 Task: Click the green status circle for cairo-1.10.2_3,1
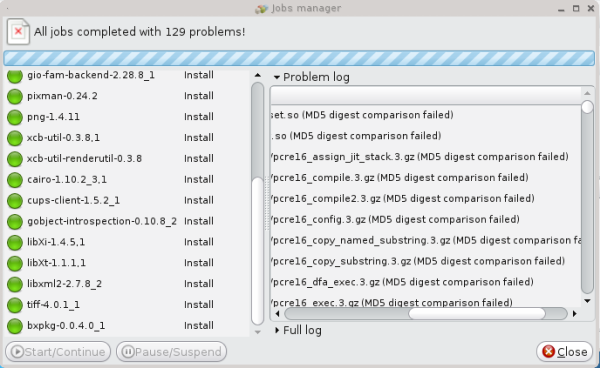click(15, 180)
